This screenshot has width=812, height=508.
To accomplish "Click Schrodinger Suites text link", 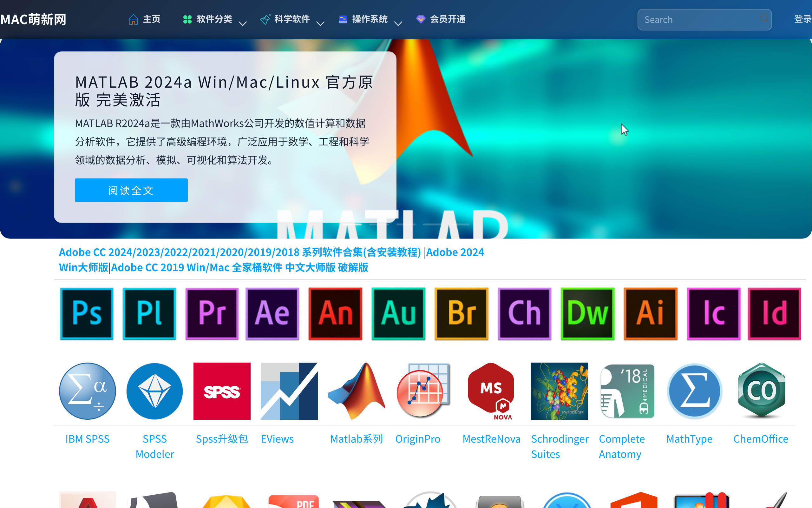I will [x=560, y=446].
